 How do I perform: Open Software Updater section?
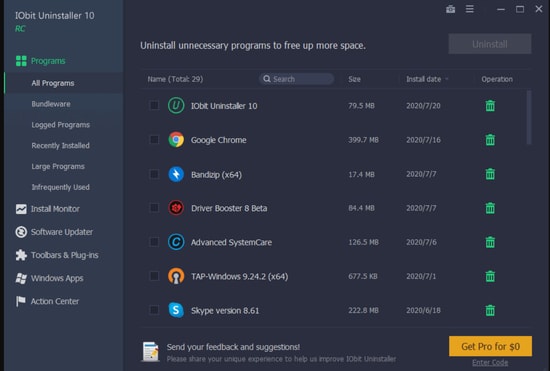(63, 232)
